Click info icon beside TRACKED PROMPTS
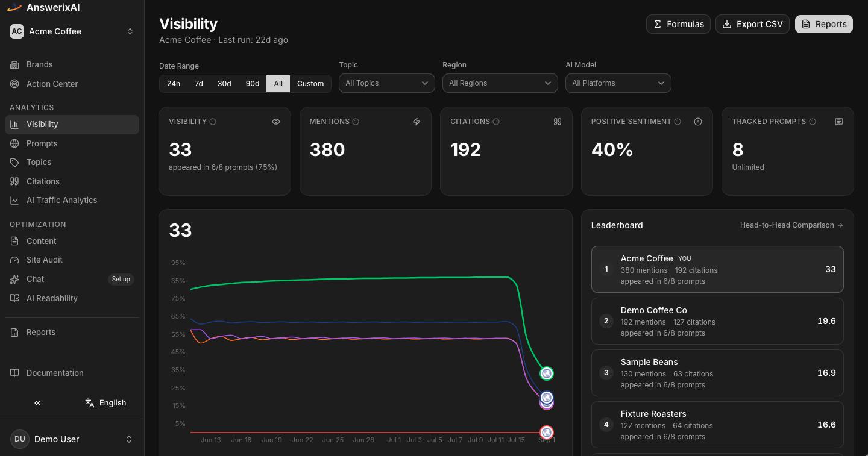Screen dimensions: 868x456 point(813,122)
